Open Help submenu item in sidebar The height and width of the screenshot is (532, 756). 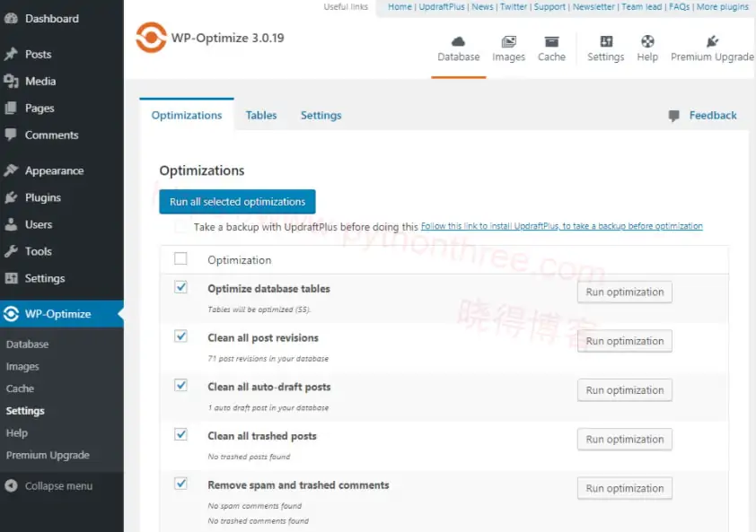(17, 432)
